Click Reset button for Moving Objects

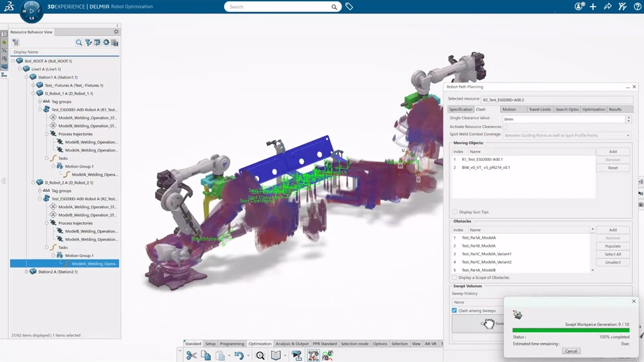(612, 168)
